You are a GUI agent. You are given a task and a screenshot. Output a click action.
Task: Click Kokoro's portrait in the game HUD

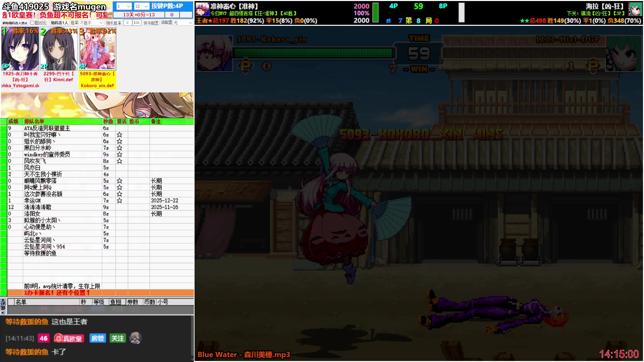(215, 54)
